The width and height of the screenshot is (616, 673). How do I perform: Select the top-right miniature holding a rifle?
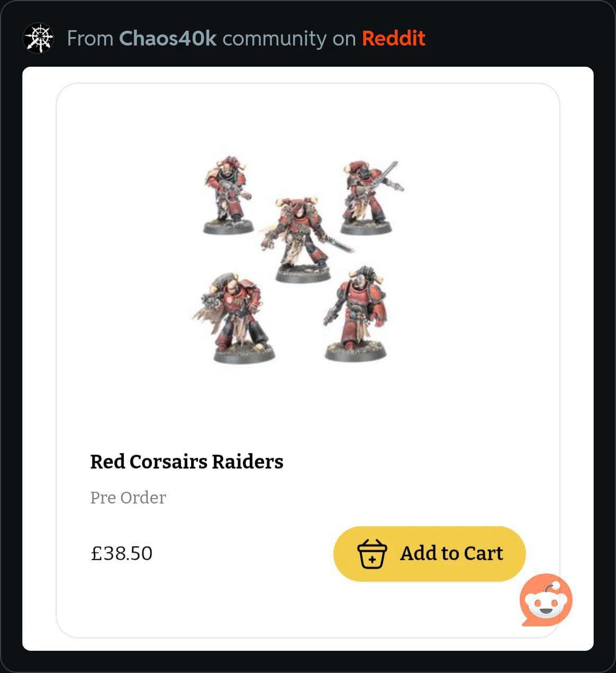coord(371,198)
